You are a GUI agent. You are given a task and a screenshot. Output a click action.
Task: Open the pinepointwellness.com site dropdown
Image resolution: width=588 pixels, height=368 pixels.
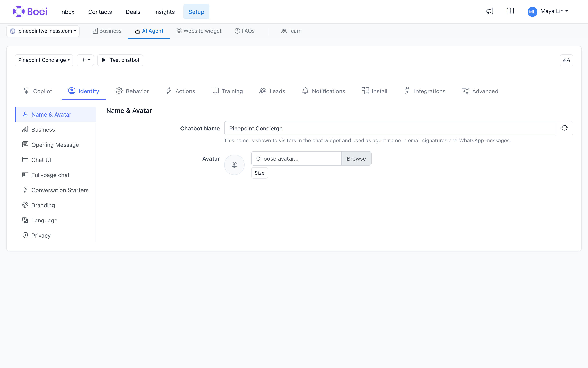43,31
